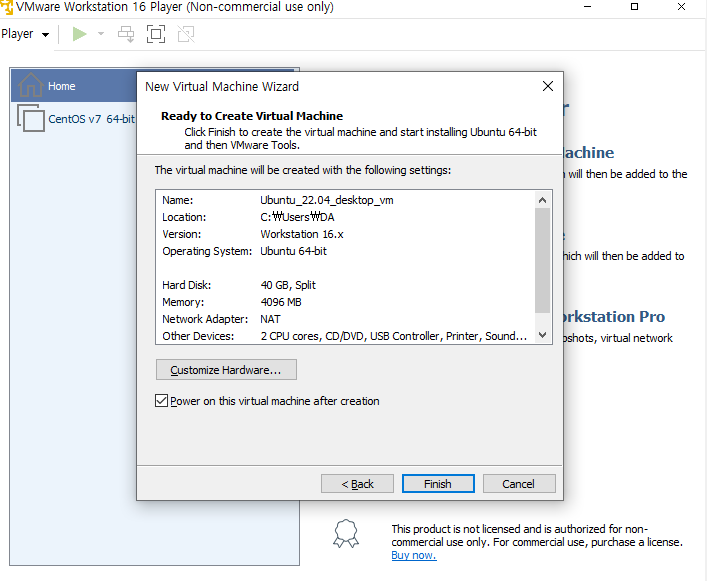
Task: Click the Version value Workstation 16.x
Action: point(302,234)
